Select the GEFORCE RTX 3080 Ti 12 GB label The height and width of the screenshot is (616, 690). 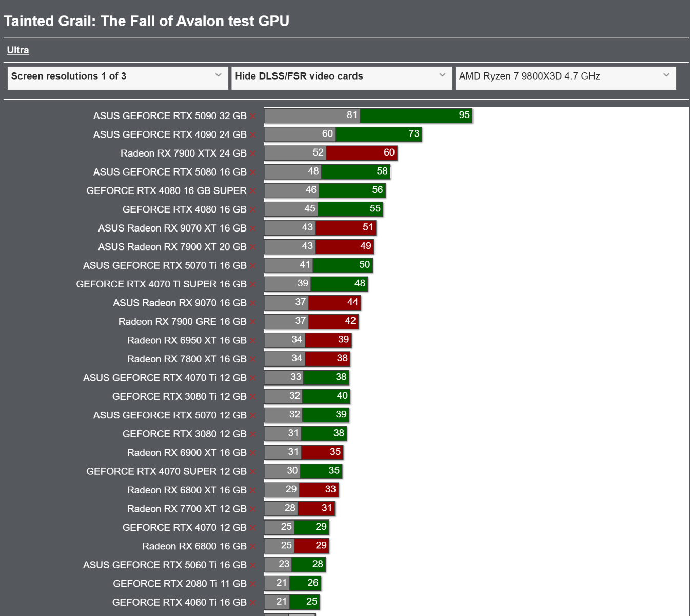(180, 397)
